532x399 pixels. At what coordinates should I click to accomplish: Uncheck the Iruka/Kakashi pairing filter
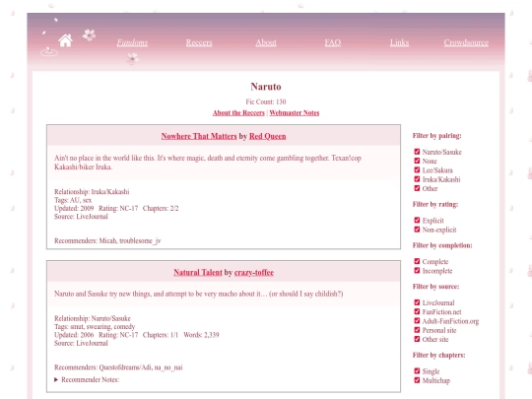click(x=417, y=178)
